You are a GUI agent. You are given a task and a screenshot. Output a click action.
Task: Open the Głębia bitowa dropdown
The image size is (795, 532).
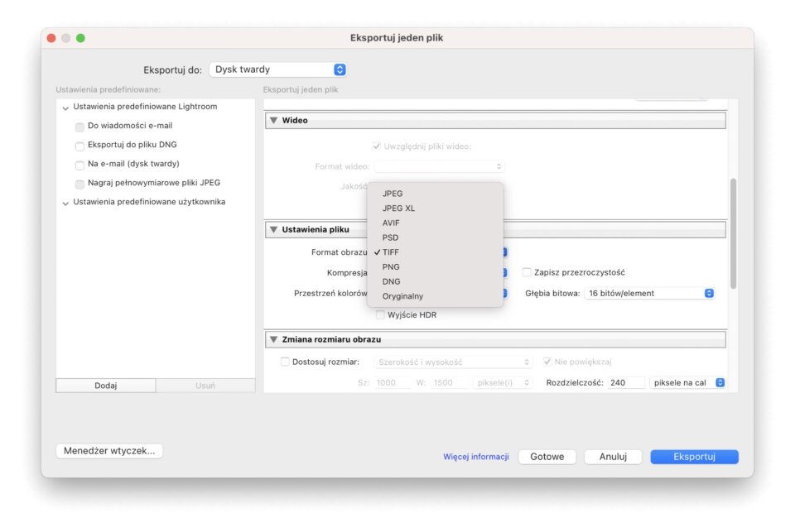[x=649, y=293]
